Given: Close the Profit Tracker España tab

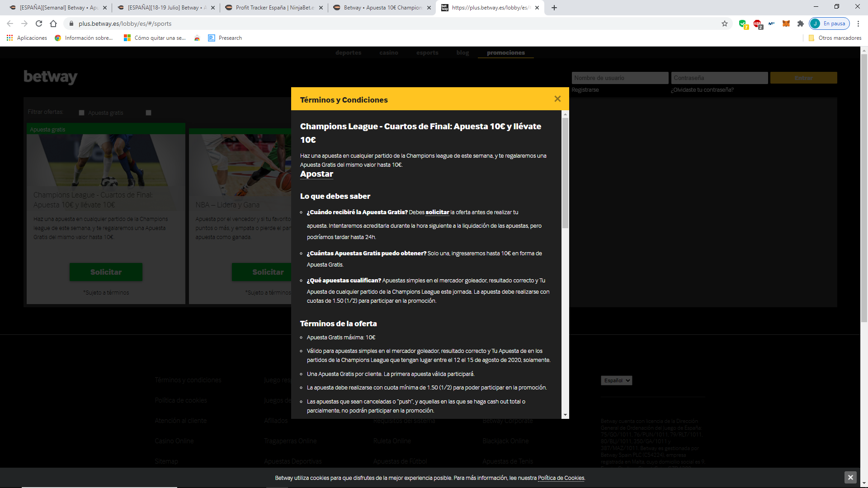Looking at the screenshot, I should 321,8.
